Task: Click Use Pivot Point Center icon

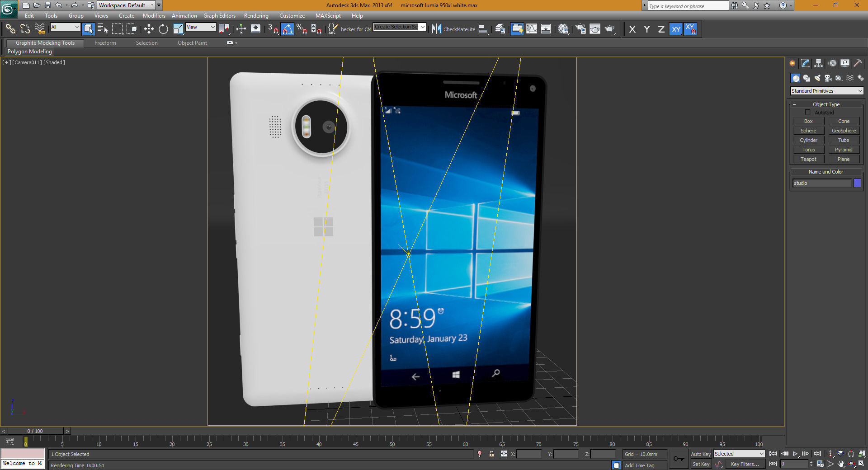Action: pyautogui.click(x=224, y=29)
